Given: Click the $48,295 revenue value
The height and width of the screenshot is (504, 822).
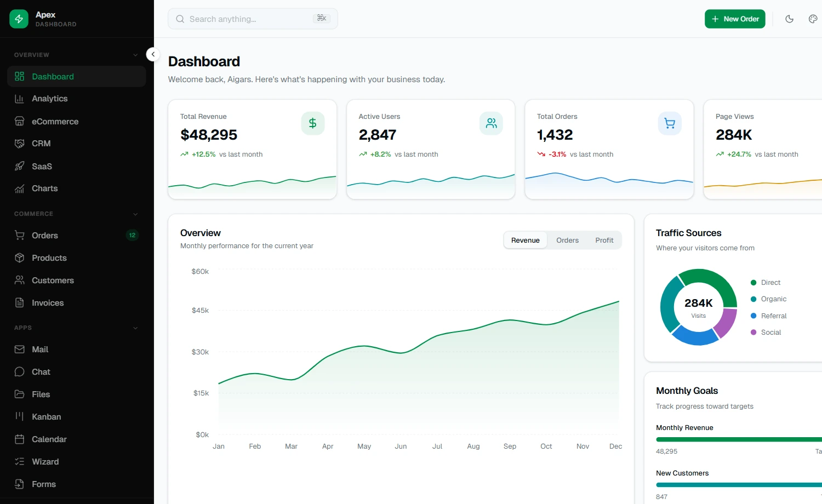Looking at the screenshot, I should click(x=209, y=135).
